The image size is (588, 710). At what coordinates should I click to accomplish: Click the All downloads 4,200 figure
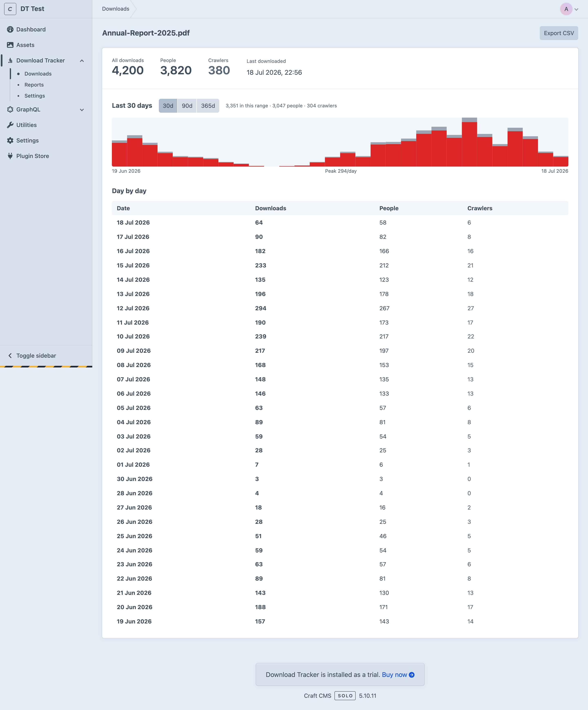[x=128, y=70]
